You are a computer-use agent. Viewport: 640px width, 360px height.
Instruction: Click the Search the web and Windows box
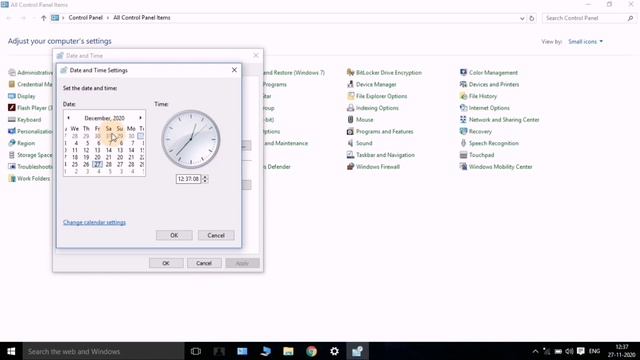tap(103, 351)
